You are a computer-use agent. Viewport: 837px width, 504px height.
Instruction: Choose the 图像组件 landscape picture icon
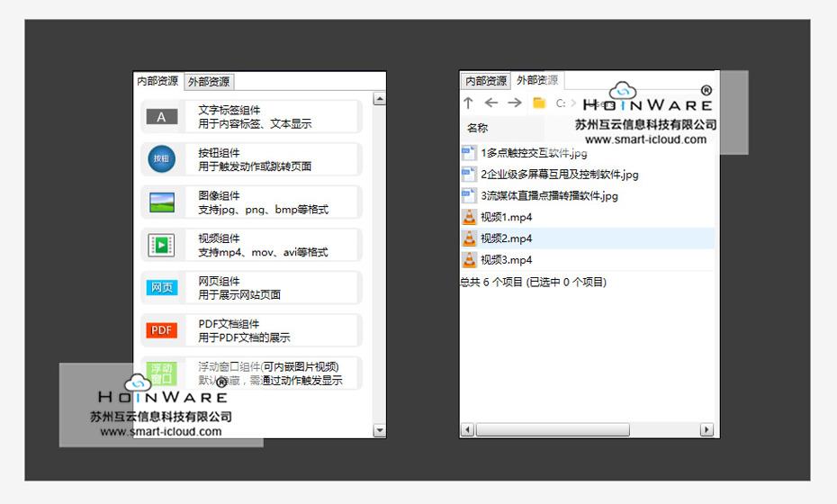coord(162,202)
